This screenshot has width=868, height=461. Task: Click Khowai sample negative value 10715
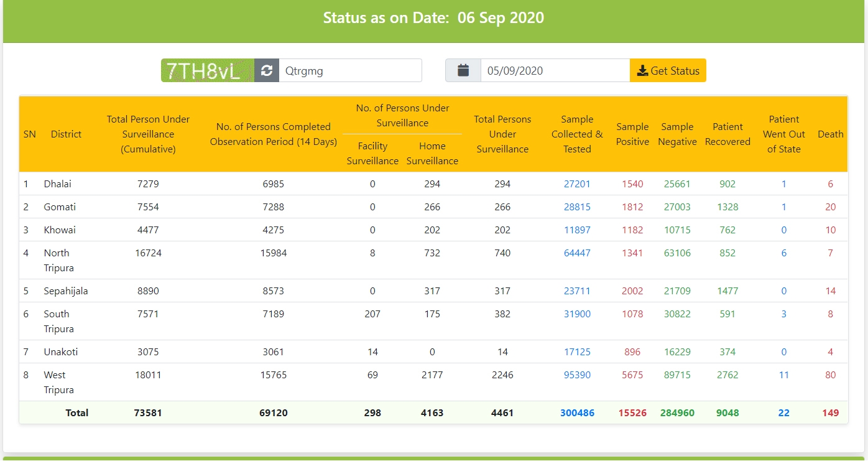[x=677, y=230]
